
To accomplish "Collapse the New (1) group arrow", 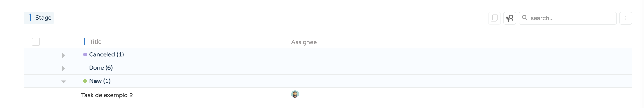I will 63,81.
